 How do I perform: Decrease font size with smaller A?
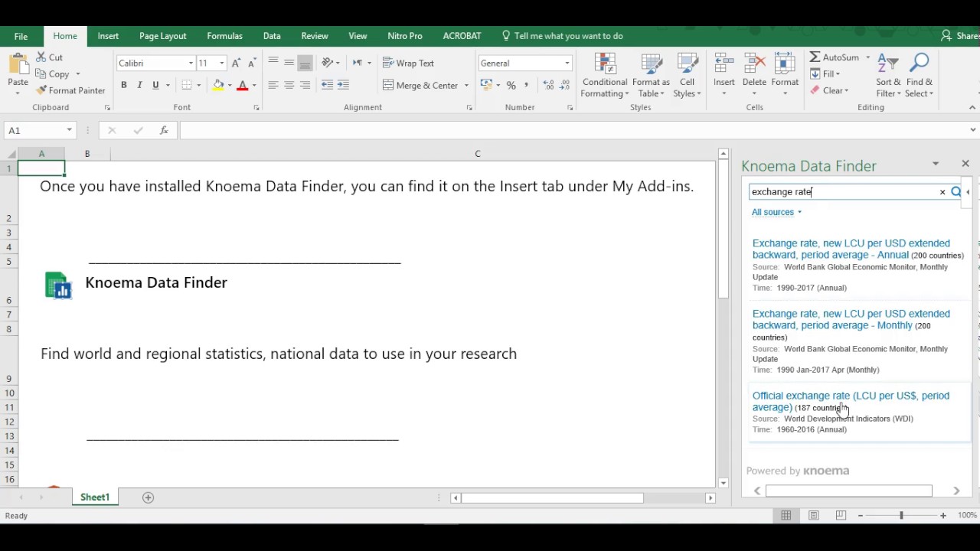[x=252, y=63]
